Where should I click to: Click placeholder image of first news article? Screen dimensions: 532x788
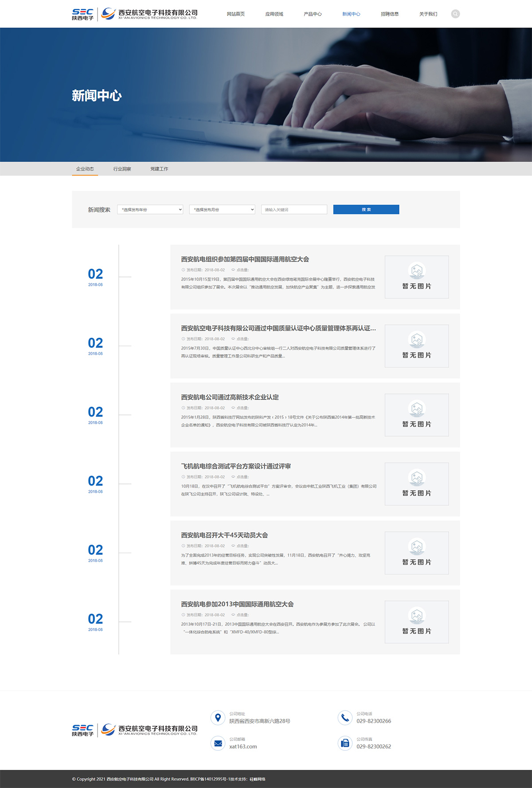416,277
